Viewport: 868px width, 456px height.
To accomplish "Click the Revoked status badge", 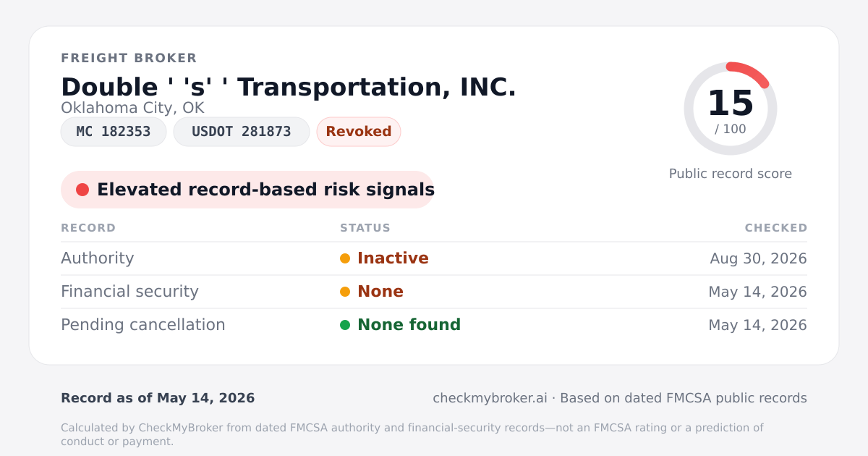I will pos(359,132).
